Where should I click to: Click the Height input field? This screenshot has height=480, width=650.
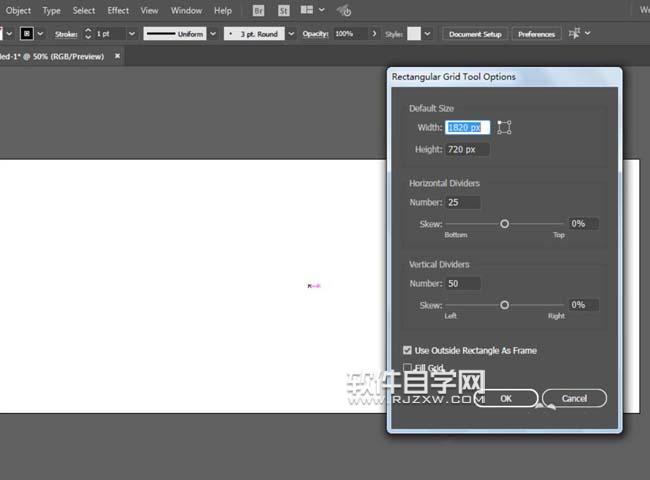click(467, 149)
